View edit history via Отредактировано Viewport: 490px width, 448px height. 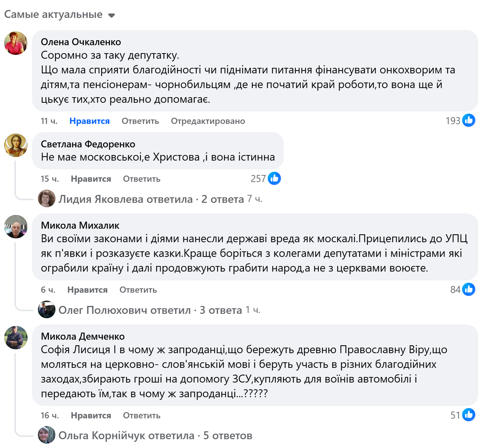(208, 121)
